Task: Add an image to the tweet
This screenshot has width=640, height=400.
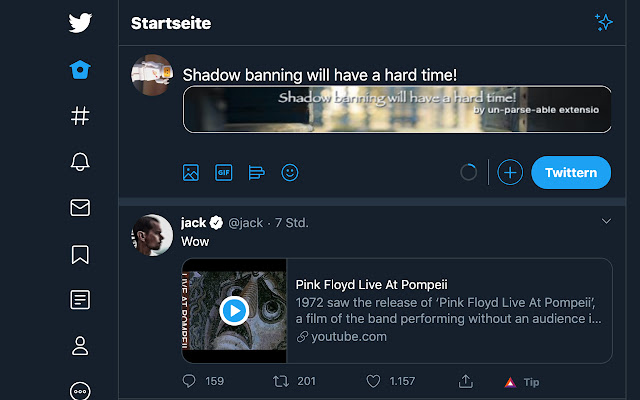Action: click(x=191, y=172)
